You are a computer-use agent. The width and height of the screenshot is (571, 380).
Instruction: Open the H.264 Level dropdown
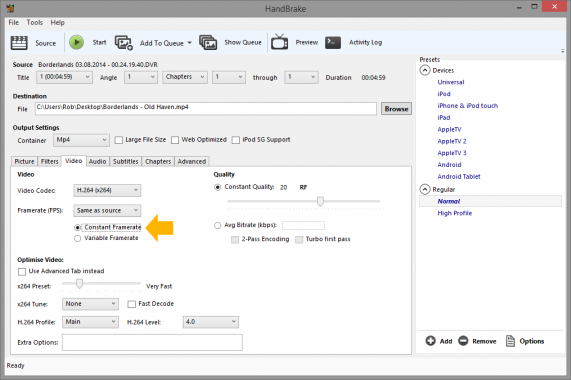(x=211, y=322)
